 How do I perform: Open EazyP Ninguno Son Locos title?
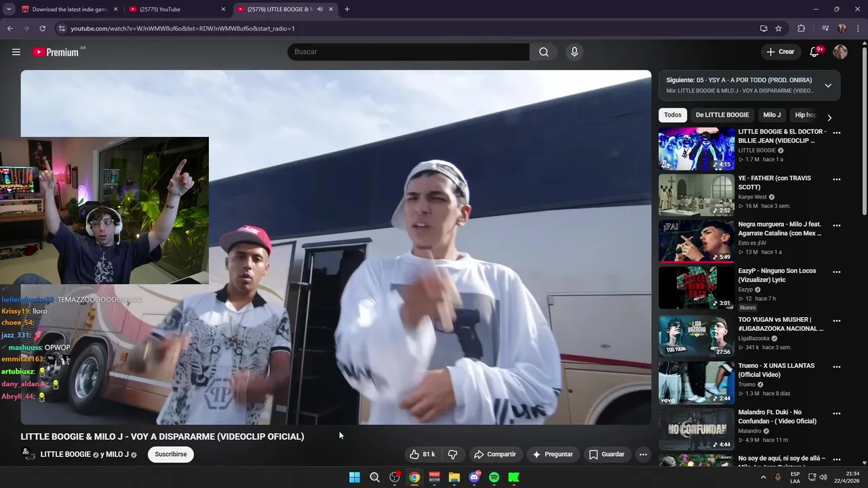pos(777,275)
